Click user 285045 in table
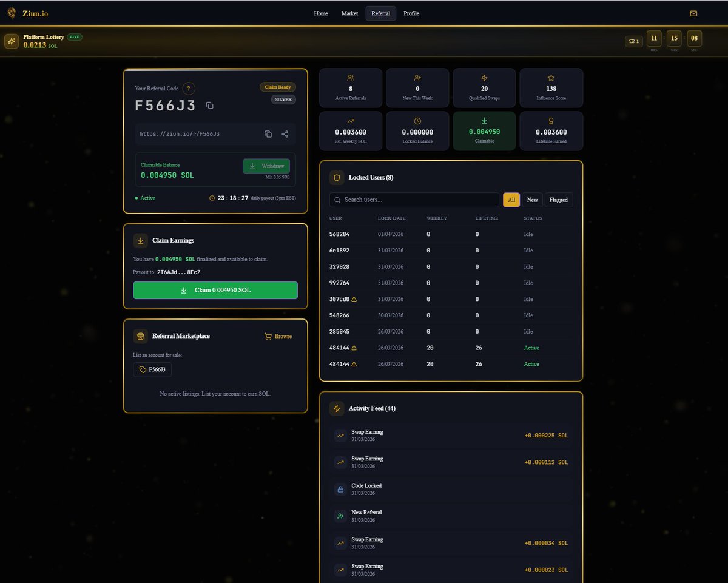Screen dimensions: 728x583 [x=339, y=332]
